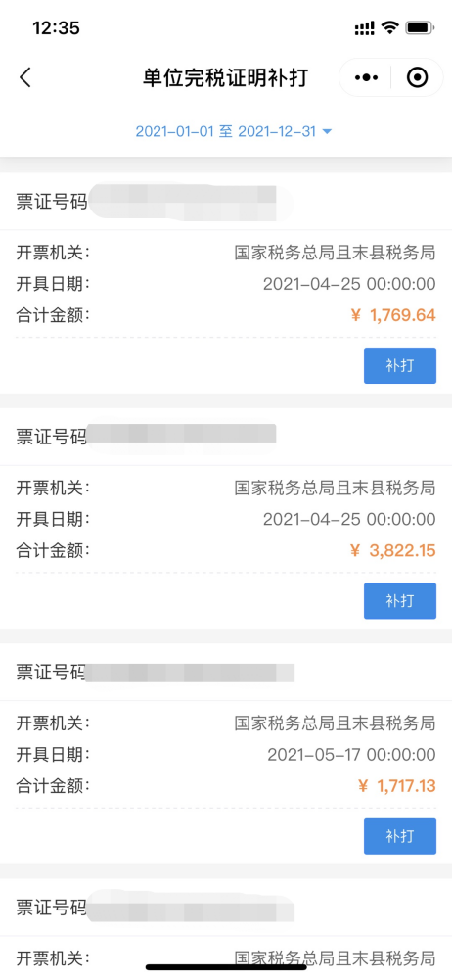Viewport: 452px width, 980px height.
Task: Tap the page title 单位完税证明补打
Action: pyautogui.click(x=225, y=78)
